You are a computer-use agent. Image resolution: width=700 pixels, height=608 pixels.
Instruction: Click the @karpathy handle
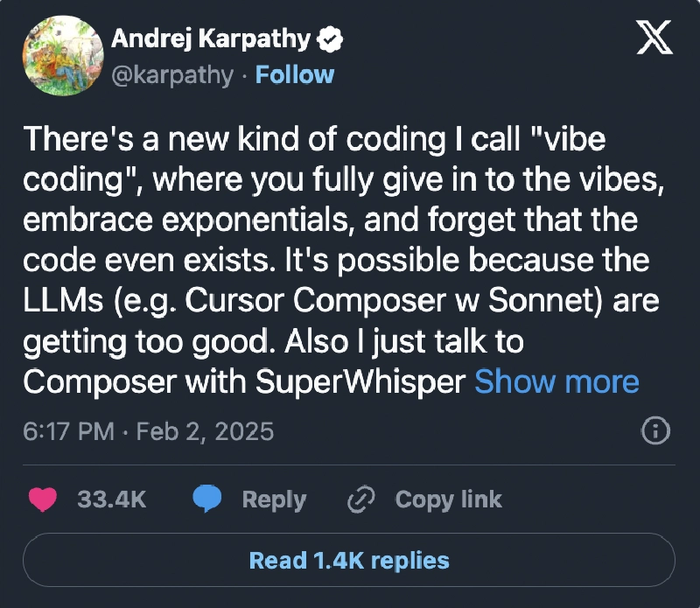[x=171, y=75]
